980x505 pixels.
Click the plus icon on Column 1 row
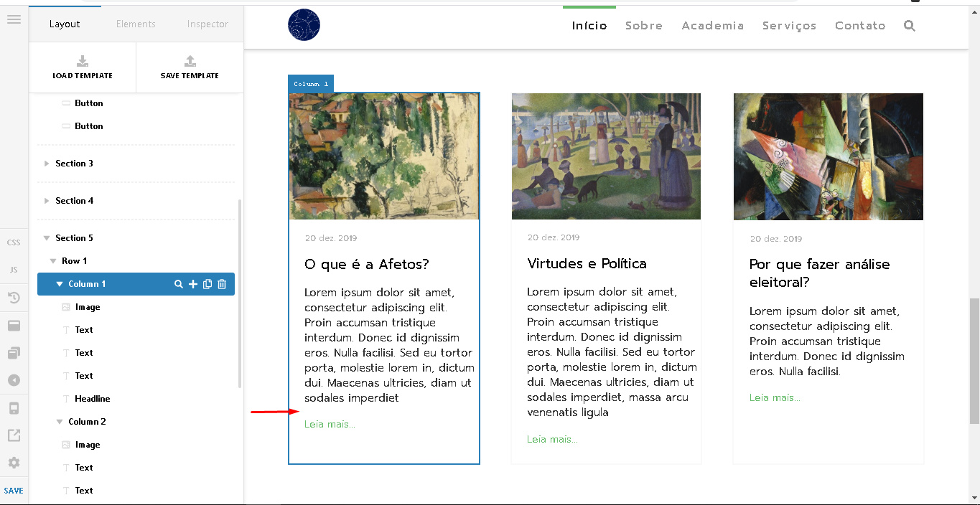coord(193,284)
